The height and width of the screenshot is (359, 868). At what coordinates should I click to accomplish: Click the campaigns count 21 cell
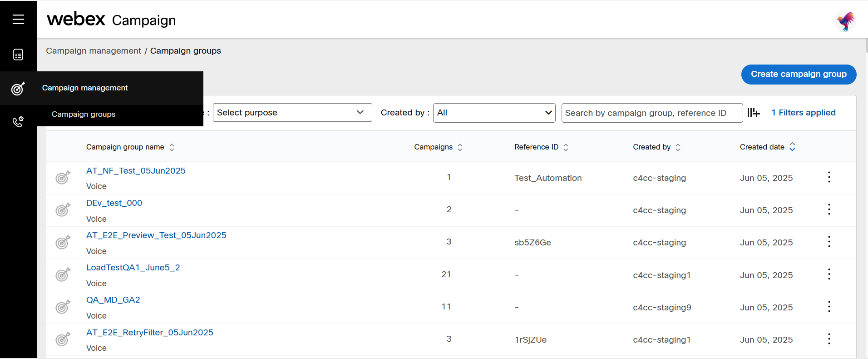[x=446, y=274]
